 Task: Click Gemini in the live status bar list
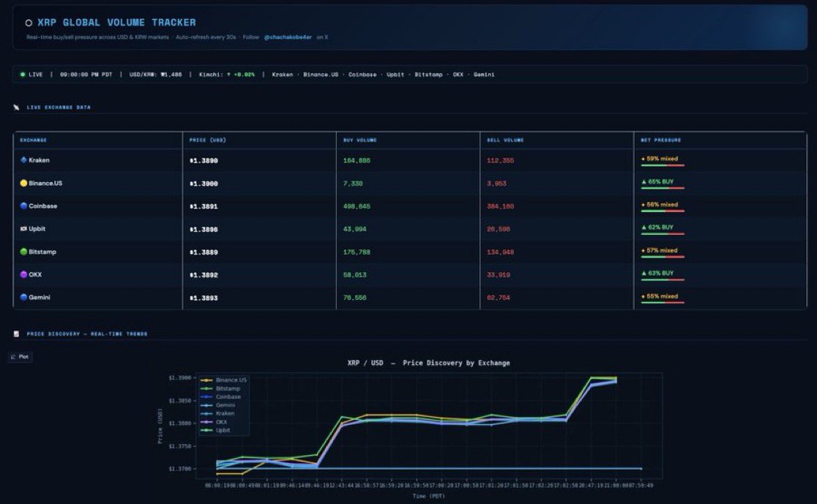pyautogui.click(x=483, y=75)
